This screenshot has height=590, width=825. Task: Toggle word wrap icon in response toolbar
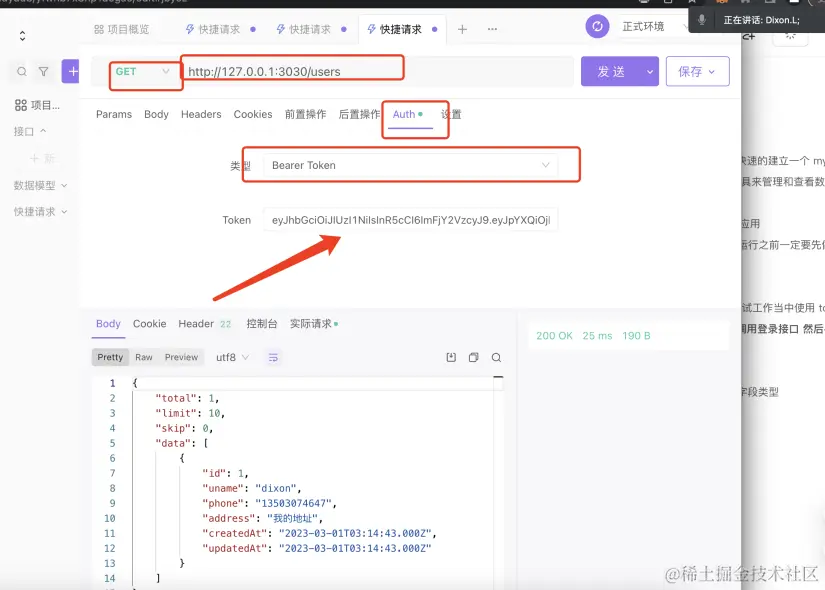coord(273,357)
